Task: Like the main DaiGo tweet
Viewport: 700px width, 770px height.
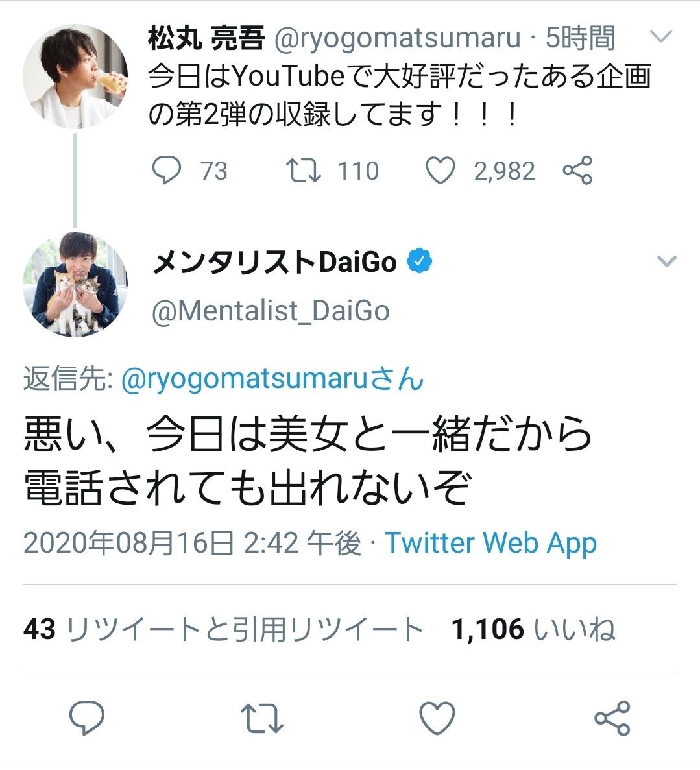Action: (437, 719)
